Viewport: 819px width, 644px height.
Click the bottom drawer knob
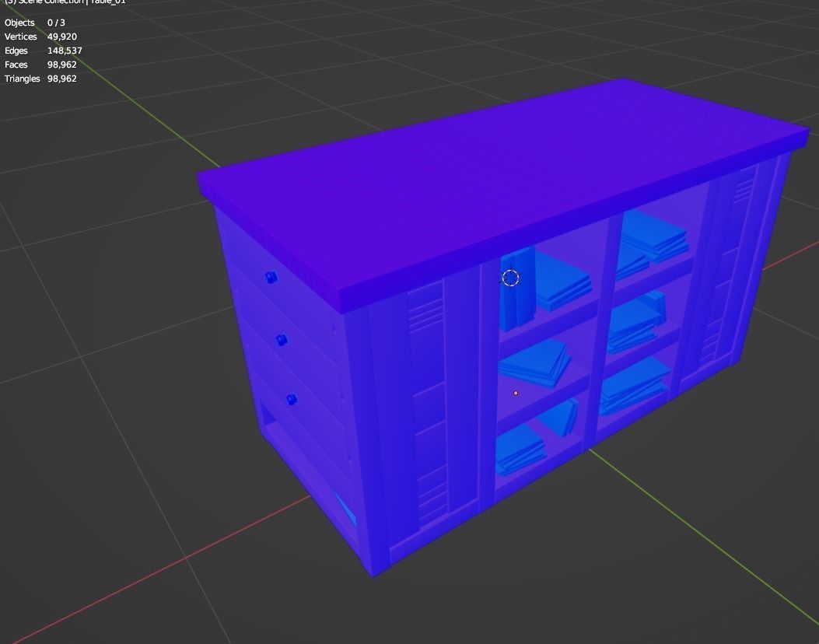pyautogui.click(x=292, y=400)
